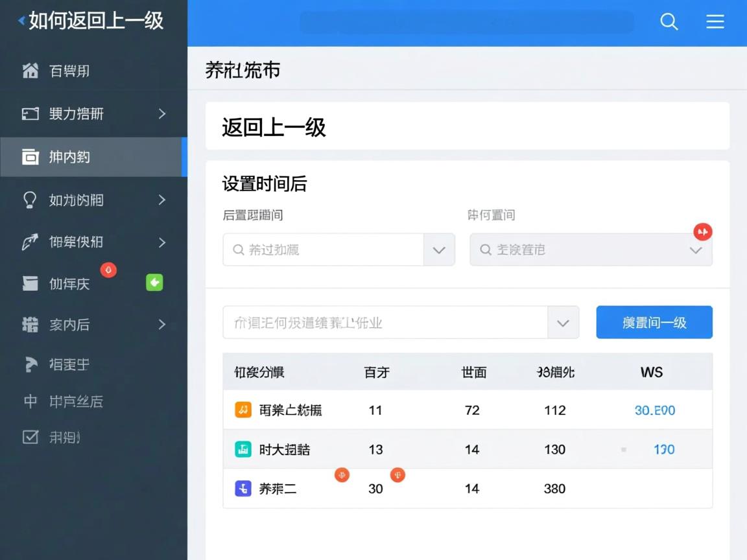This screenshot has height=560, width=747.
Task: Open the right-hand time dropdown with red badge
Action: click(695, 250)
